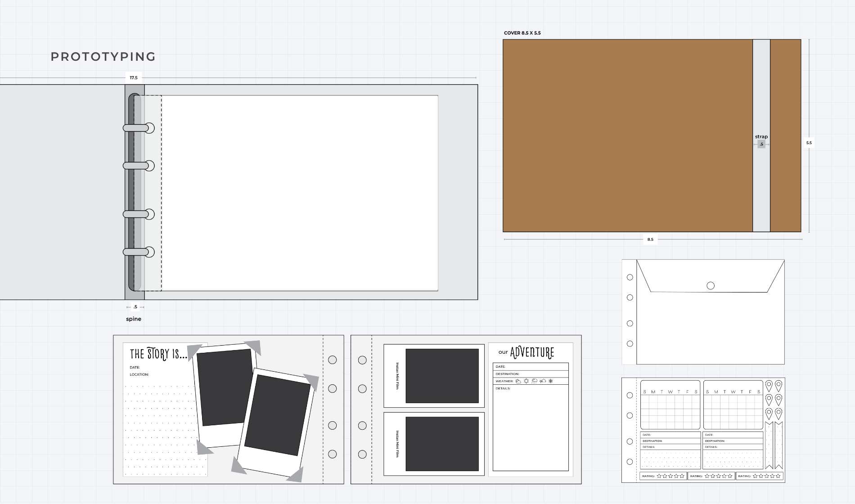The image size is (855, 504).
Task: Click the DATE field on the adventure card
Action: pos(502,366)
